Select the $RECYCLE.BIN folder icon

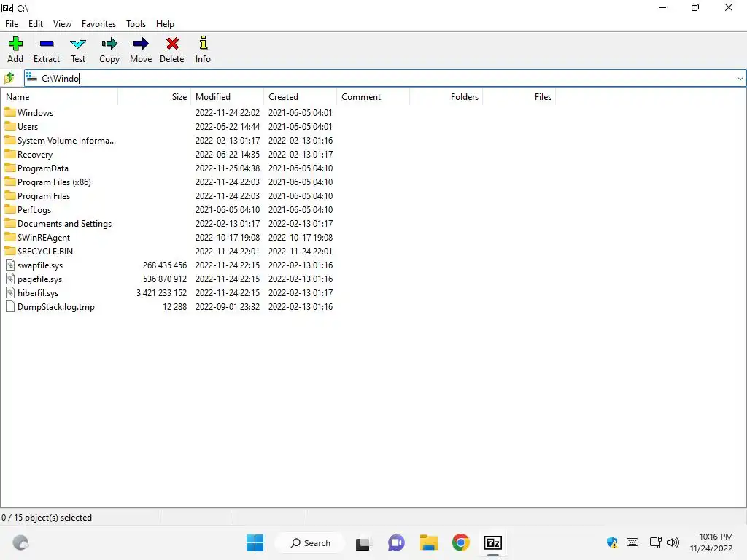[x=10, y=251]
